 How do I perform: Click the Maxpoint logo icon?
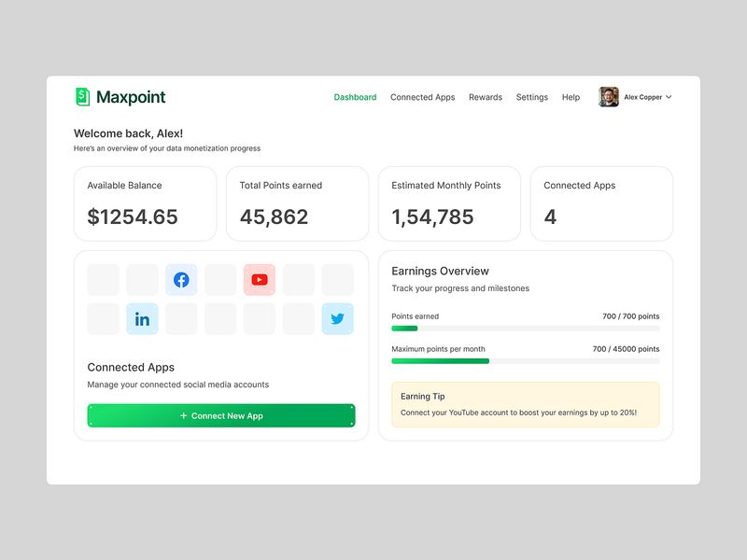(x=82, y=97)
